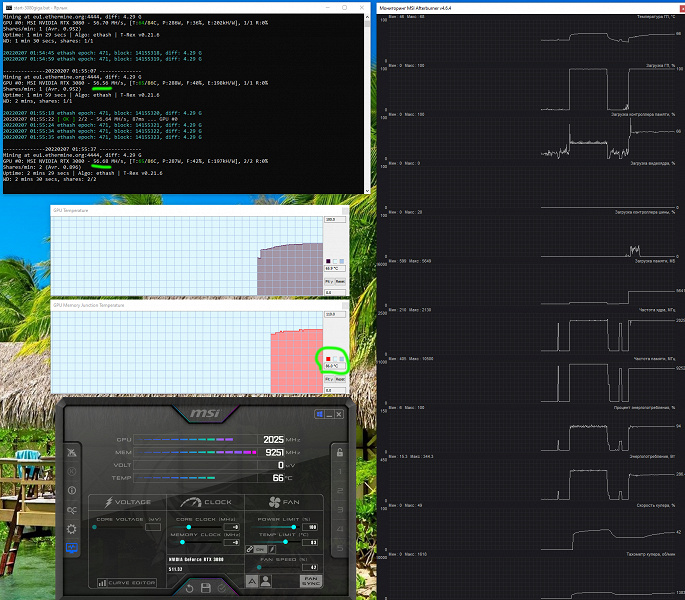Open MSI Kombustor via the K icon
The height and width of the screenshot is (600, 685).
pos(72,471)
